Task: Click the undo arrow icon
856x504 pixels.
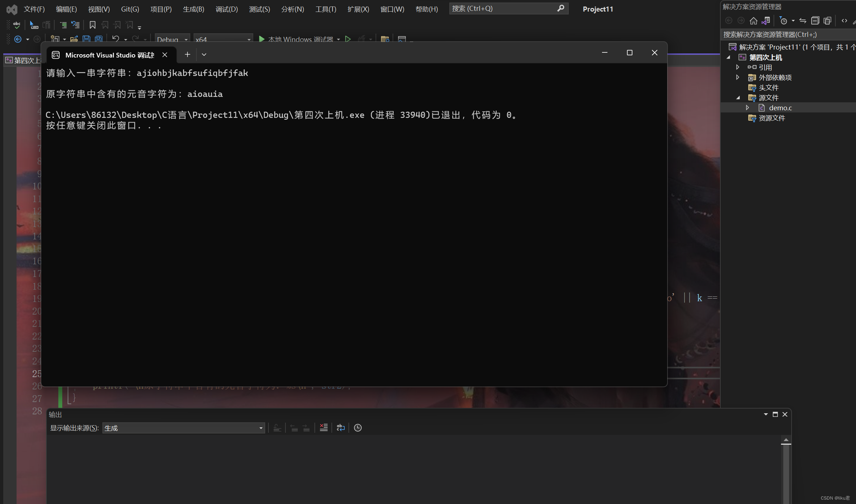Action: [115, 38]
